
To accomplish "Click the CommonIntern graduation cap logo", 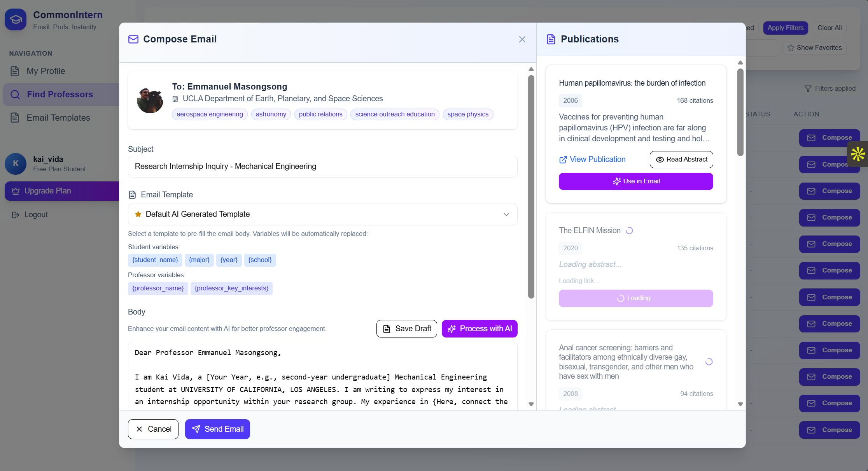I will click(x=15, y=19).
